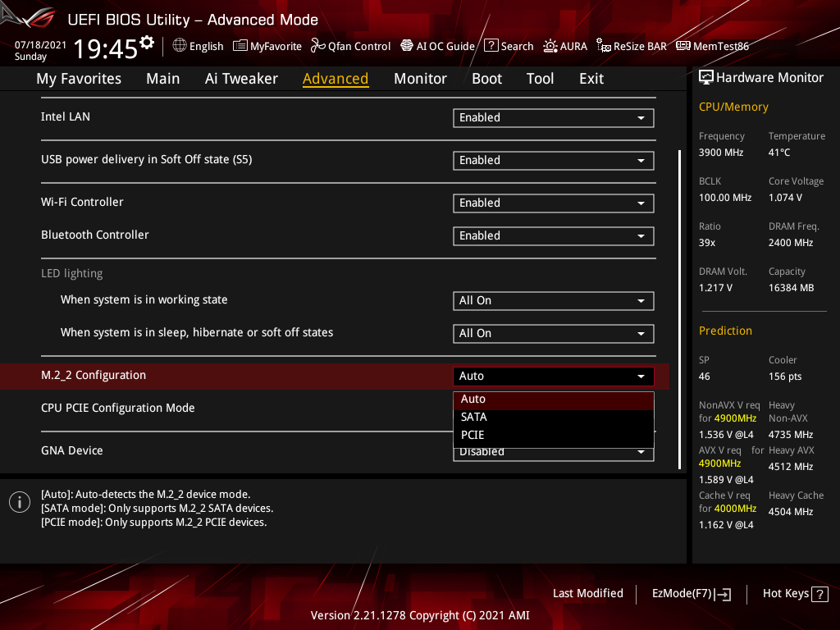
Task: Click the Last Modified button
Action: click(587, 593)
